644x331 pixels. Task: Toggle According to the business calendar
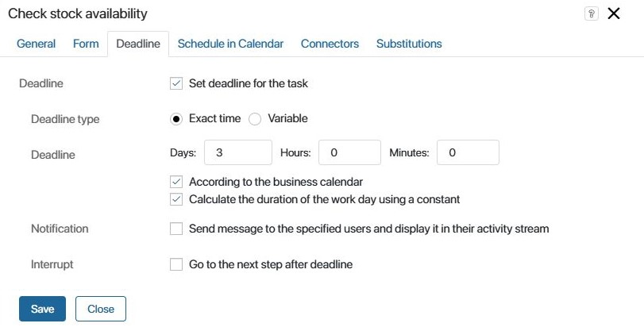click(176, 182)
